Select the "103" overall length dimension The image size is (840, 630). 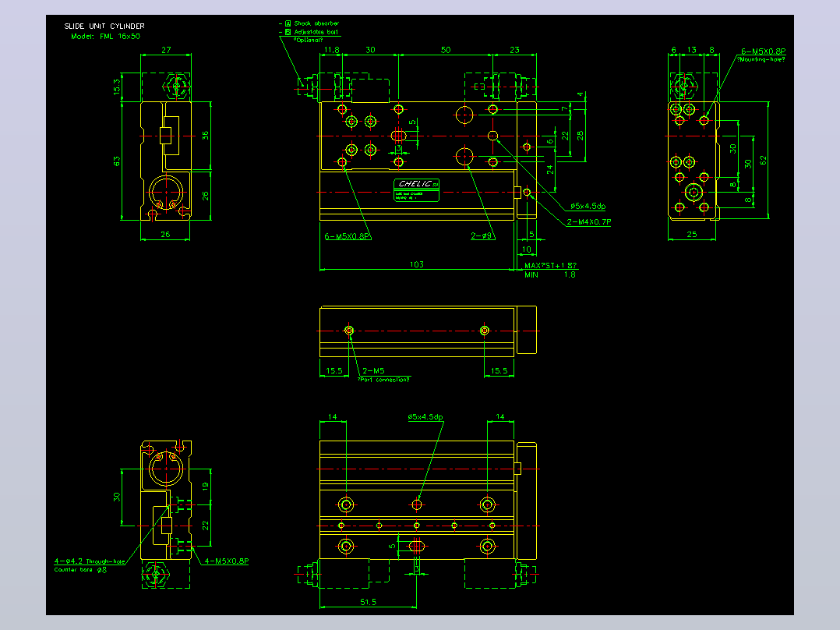point(416,264)
